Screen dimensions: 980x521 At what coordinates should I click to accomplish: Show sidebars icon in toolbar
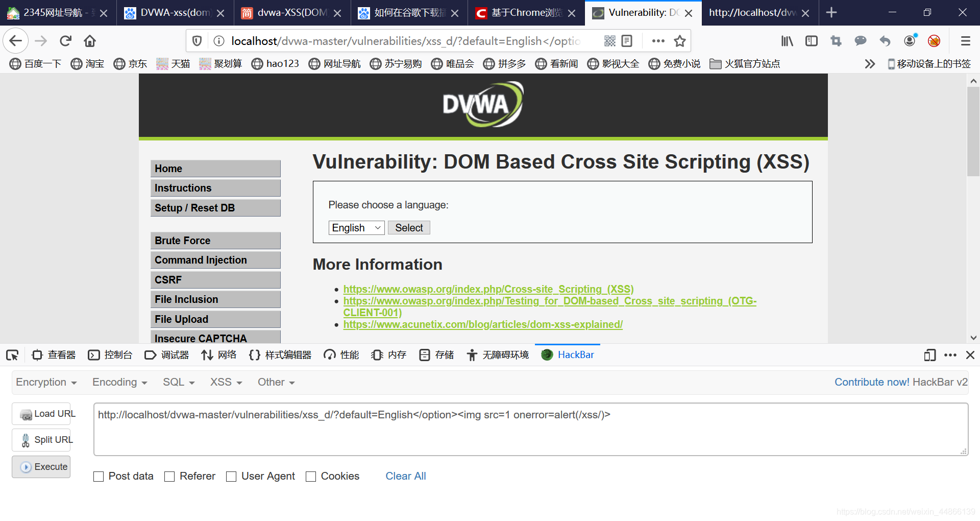(812, 41)
